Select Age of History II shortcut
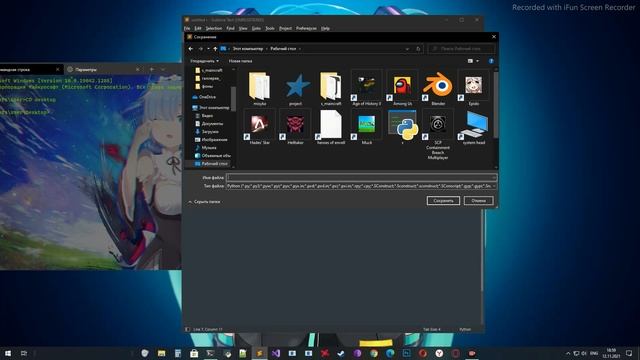 click(x=367, y=88)
